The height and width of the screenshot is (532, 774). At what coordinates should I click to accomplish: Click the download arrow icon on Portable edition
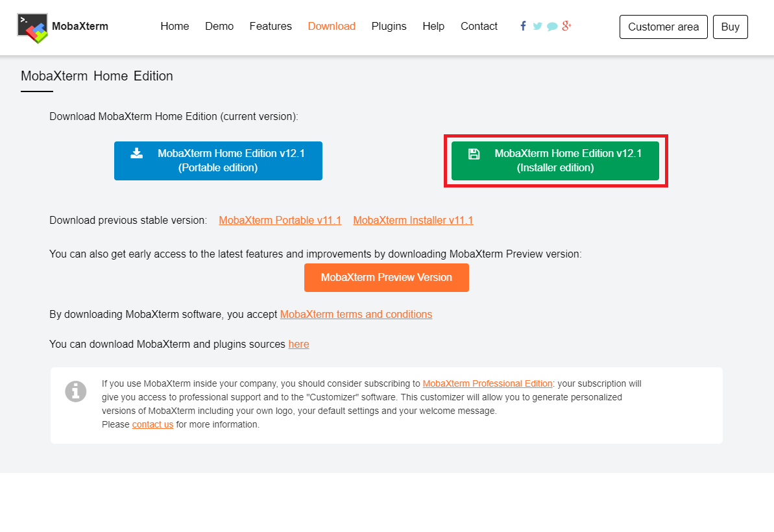click(x=137, y=154)
